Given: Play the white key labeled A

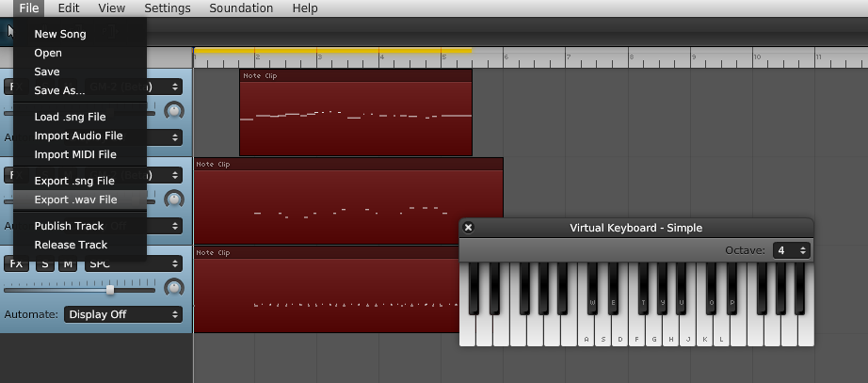Looking at the screenshot, I should pyautogui.click(x=587, y=332).
